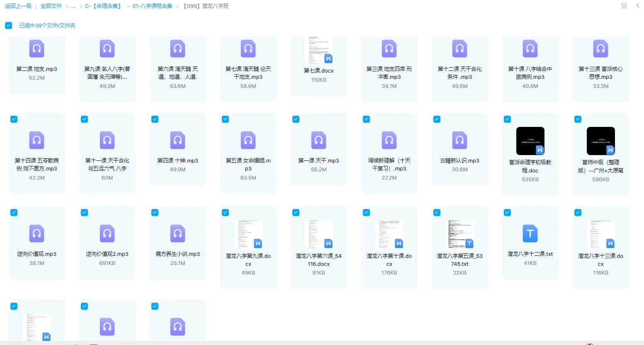Viewport: 644px width, 345px height.
Task: Open the audio icon for 第九课 名人八字
Action: click(107, 49)
